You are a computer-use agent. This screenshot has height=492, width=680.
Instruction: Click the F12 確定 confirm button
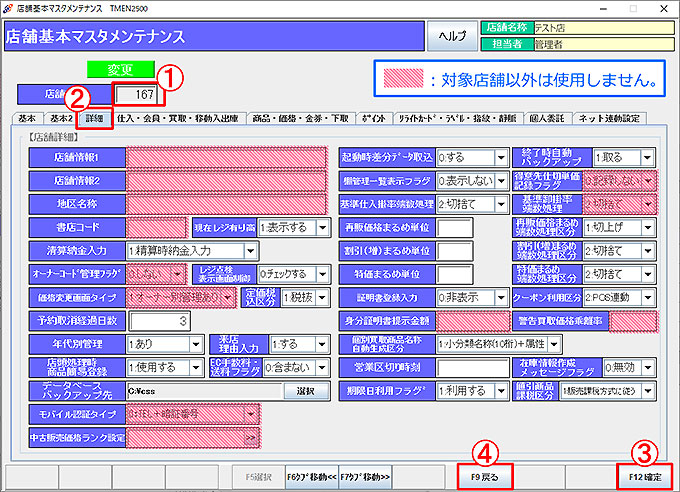click(x=645, y=477)
